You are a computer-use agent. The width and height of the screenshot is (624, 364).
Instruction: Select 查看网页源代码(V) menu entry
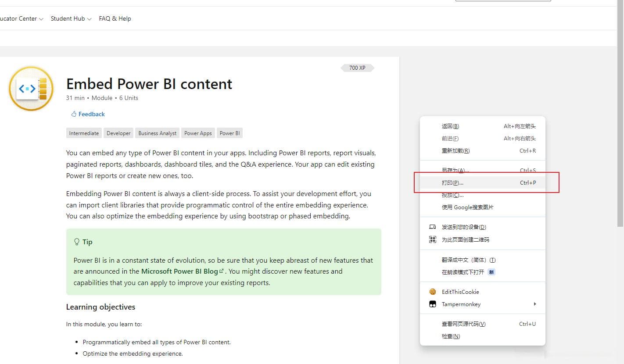tap(482, 324)
